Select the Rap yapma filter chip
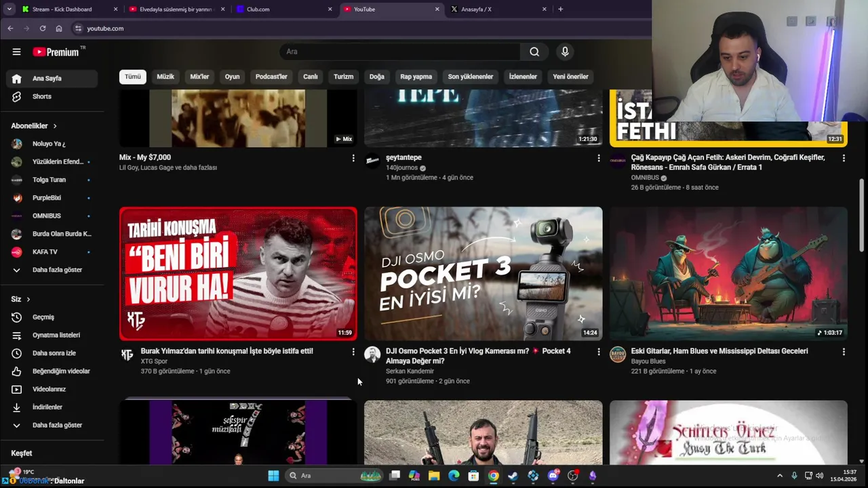868x488 pixels. 416,77
